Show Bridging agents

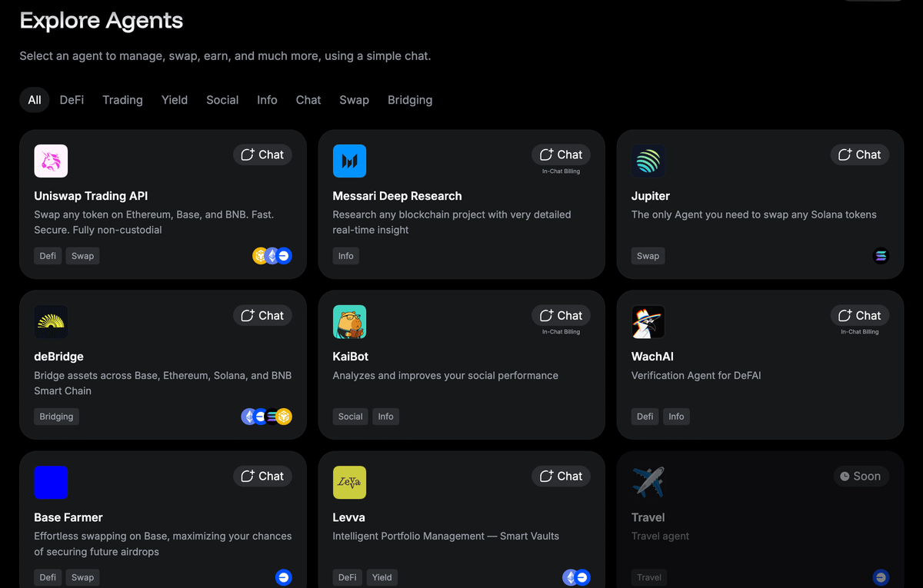410,100
